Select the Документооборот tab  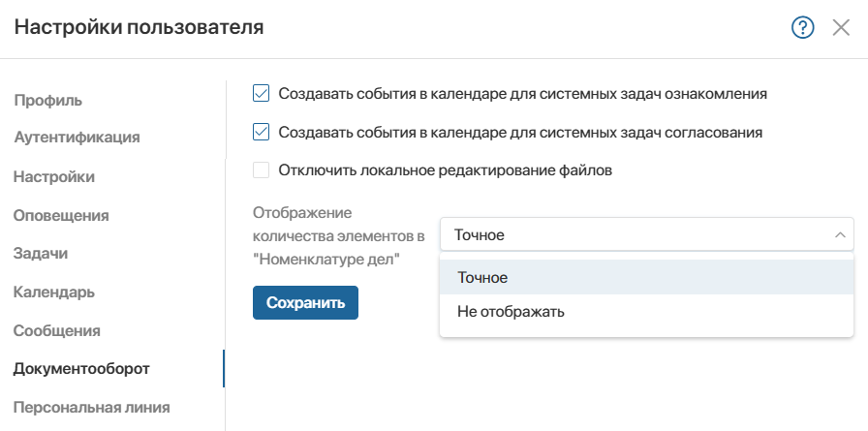click(81, 368)
